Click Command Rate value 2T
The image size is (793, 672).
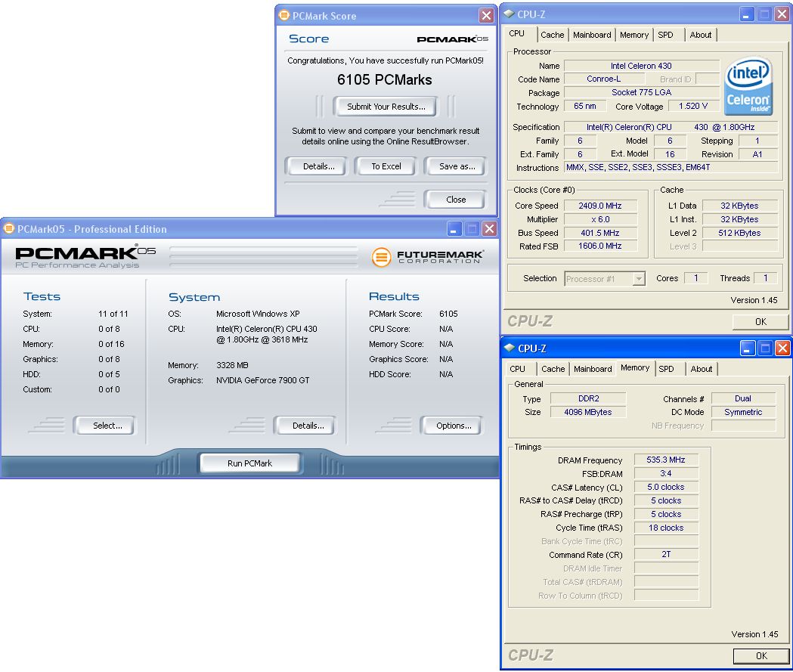tap(666, 554)
